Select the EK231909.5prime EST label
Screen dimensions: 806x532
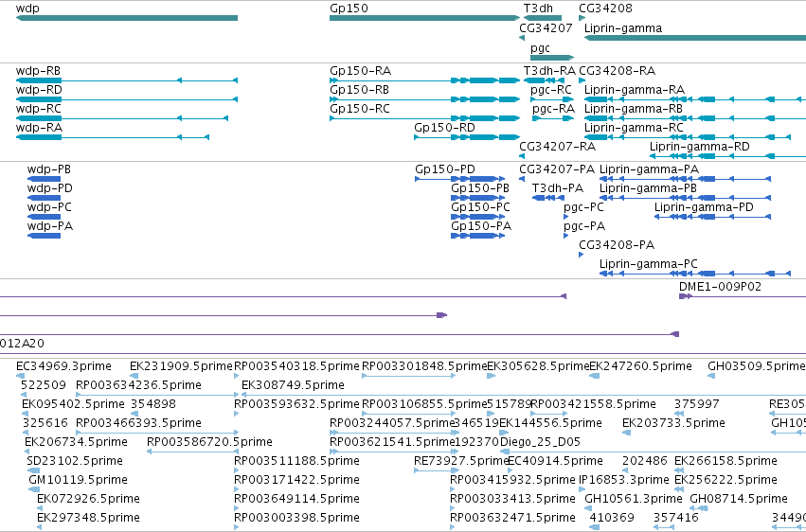tap(181, 367)
